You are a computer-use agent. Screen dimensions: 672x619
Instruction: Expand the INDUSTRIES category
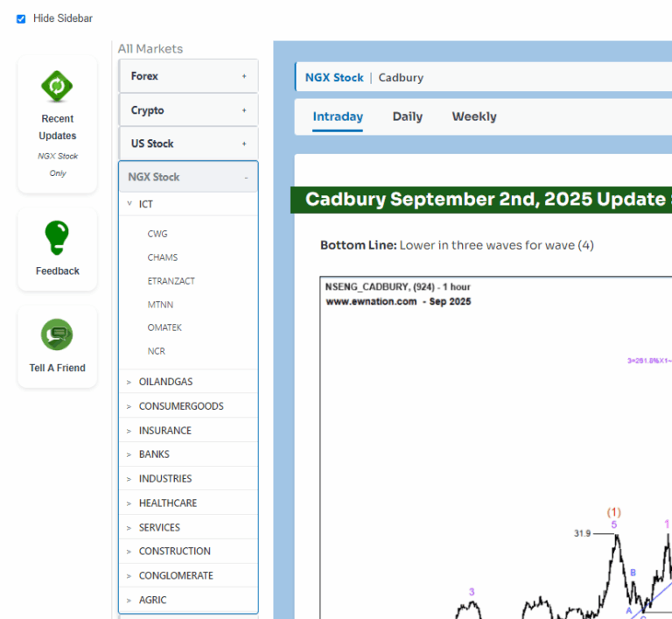click(x=188, y=479)
